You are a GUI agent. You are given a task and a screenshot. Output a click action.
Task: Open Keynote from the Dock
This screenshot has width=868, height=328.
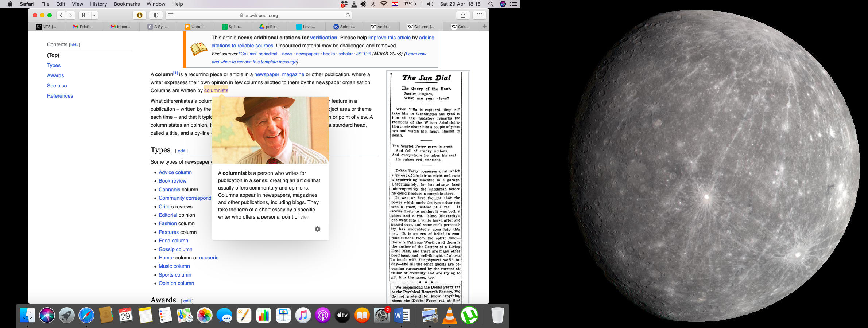coord(283,315)
